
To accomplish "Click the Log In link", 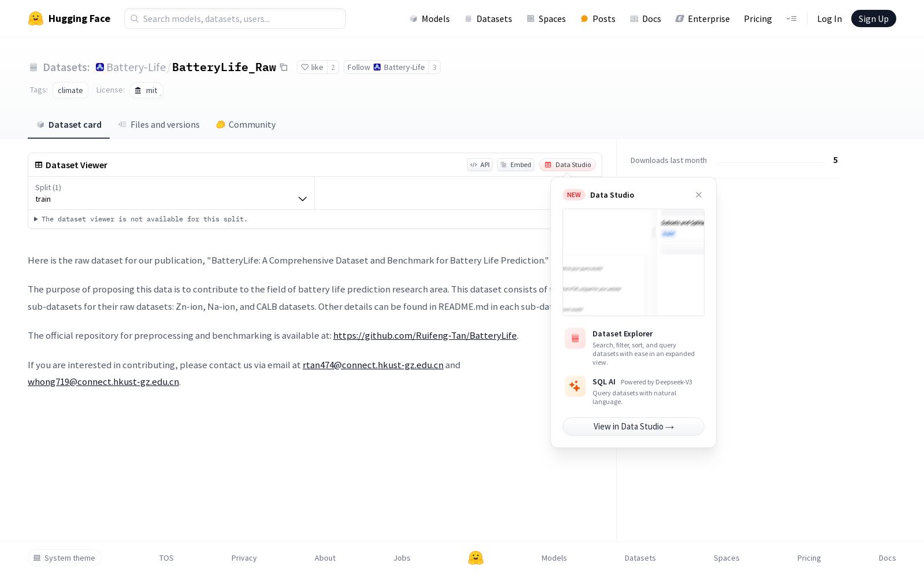I will 829,19.
